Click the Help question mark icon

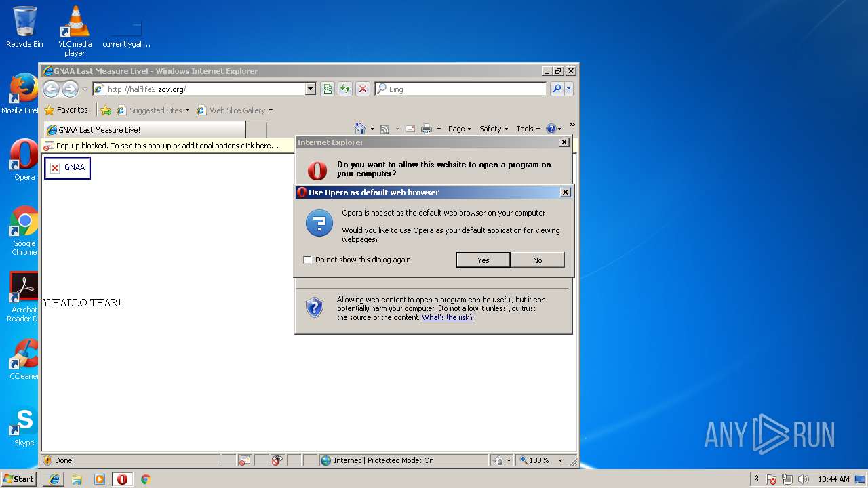[551, 129]
